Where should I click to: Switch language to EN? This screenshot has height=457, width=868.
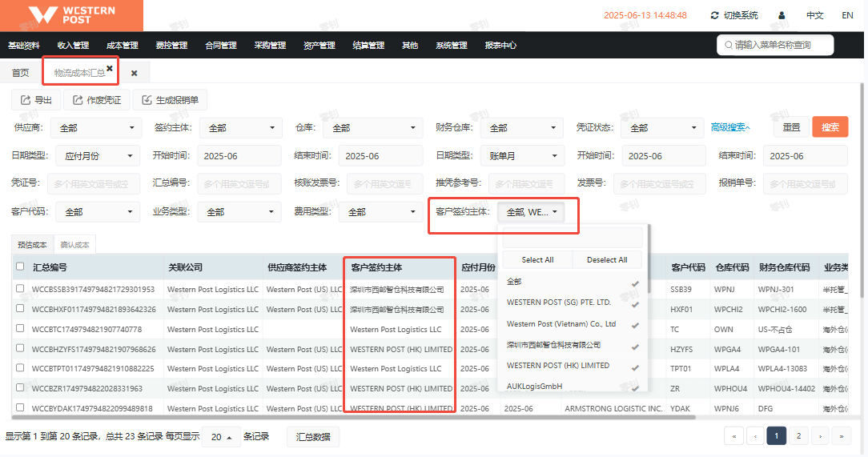[x=847, y=15]
